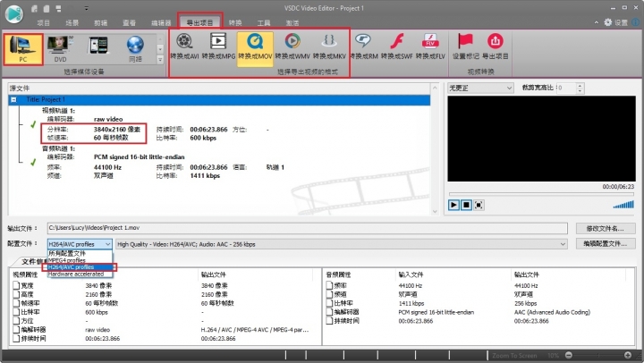
Task: Select the 网络 globe device icon
Action: pos(135,49)
